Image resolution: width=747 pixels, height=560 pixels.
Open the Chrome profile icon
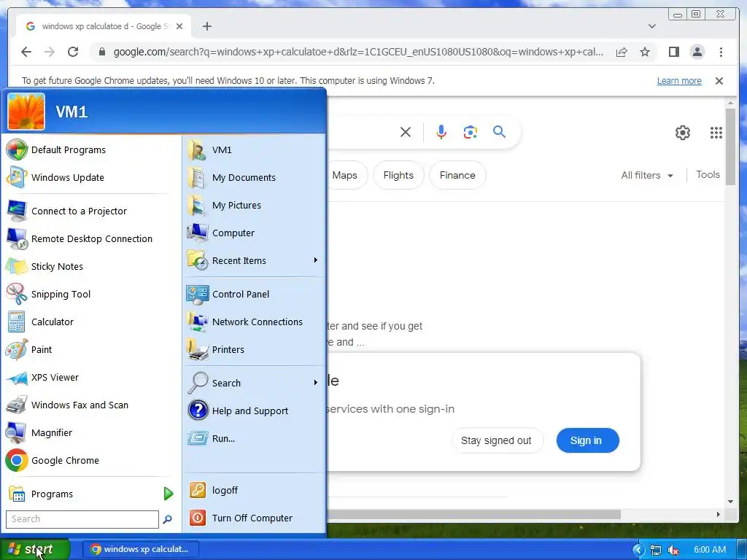click(x=697, y=52)
